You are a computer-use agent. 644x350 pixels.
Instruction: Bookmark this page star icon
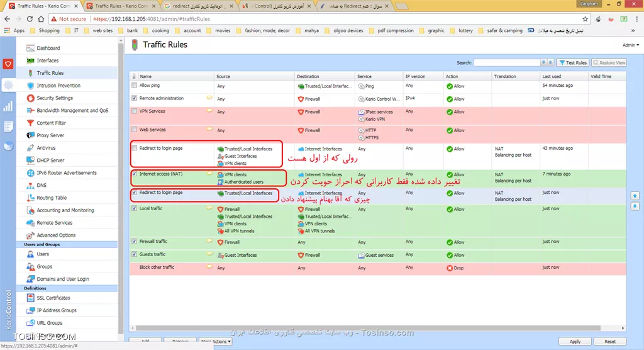585,19
